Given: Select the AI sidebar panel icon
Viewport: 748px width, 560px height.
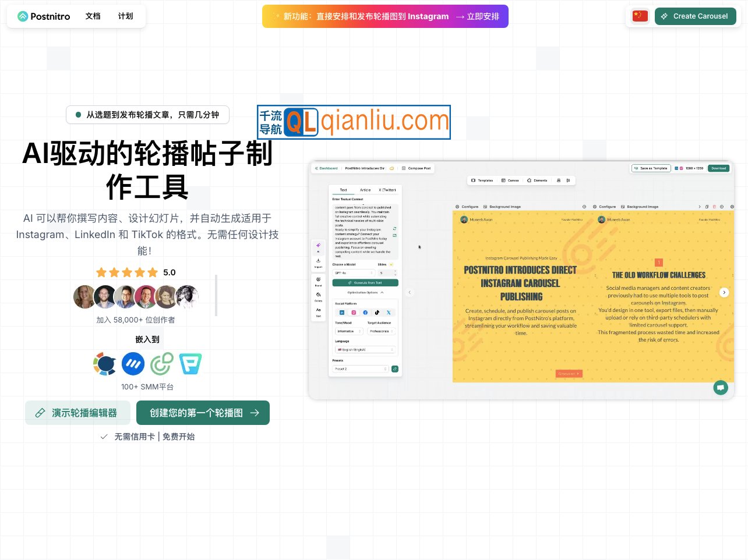Looking at the screenshot, I should coord(318,245).
